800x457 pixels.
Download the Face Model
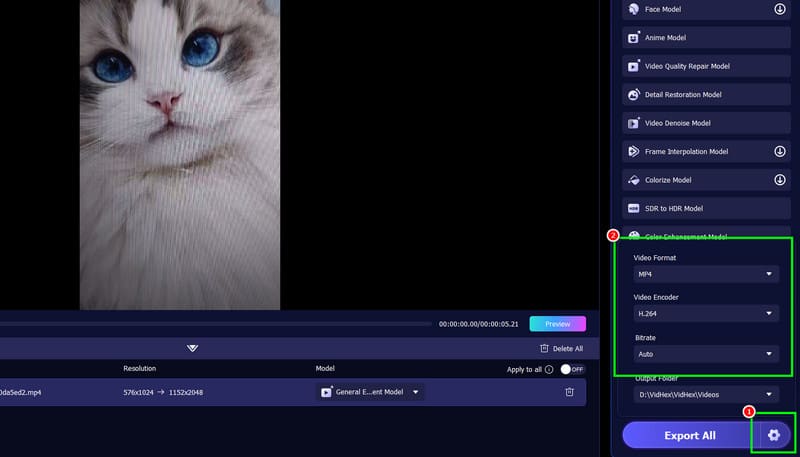[x=779, y=9]
